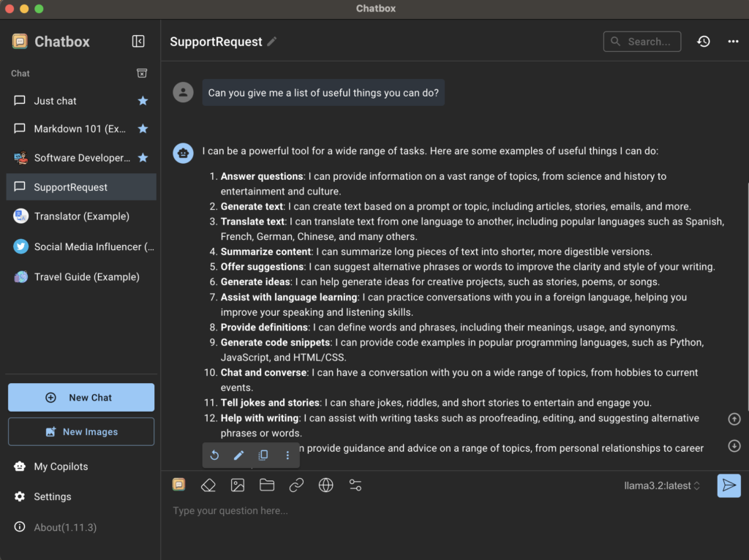Toggle the star on Markdown 101 chat
This screenshot has height=560, width=749.
point(143,129)
